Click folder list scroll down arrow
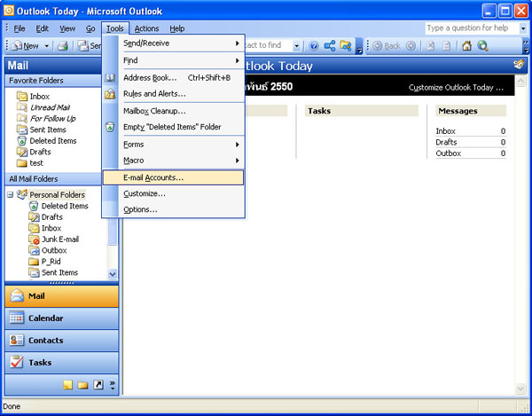Screen dimensions: 532x416 click(113, 273)
